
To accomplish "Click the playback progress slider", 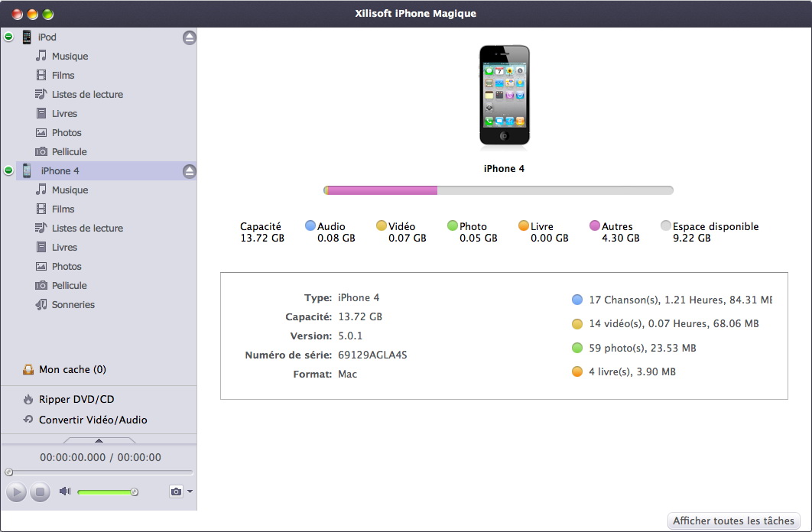I will (x=99, y=472).
